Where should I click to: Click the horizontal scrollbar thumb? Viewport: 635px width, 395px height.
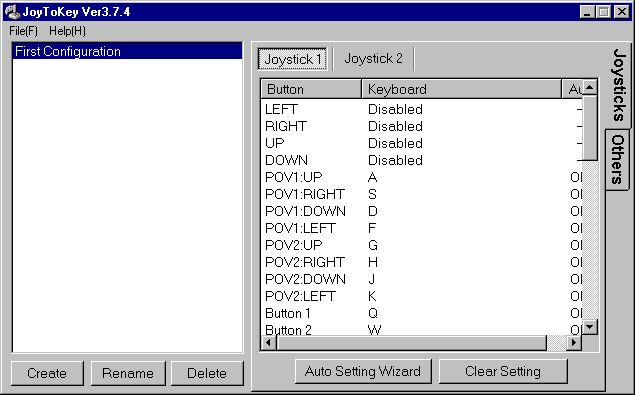411,343
